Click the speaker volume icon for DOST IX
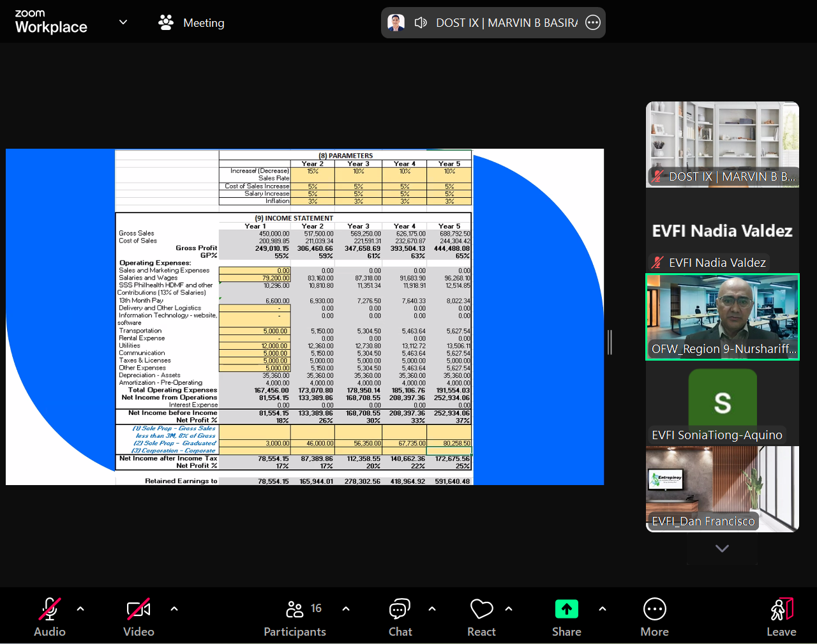Screen dimensions: 817x644 tap(421, 23)
